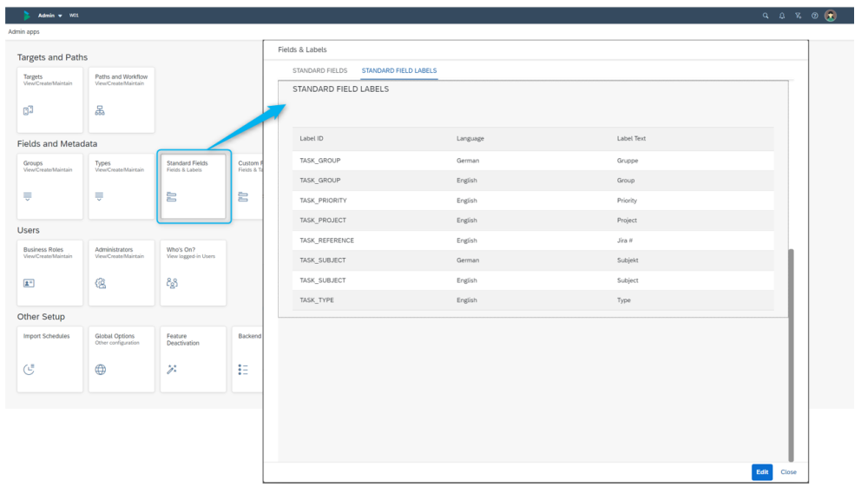The height and width of the screenshot is (494, 868).
Task: Click the Edit button
Action: (762, 471)
